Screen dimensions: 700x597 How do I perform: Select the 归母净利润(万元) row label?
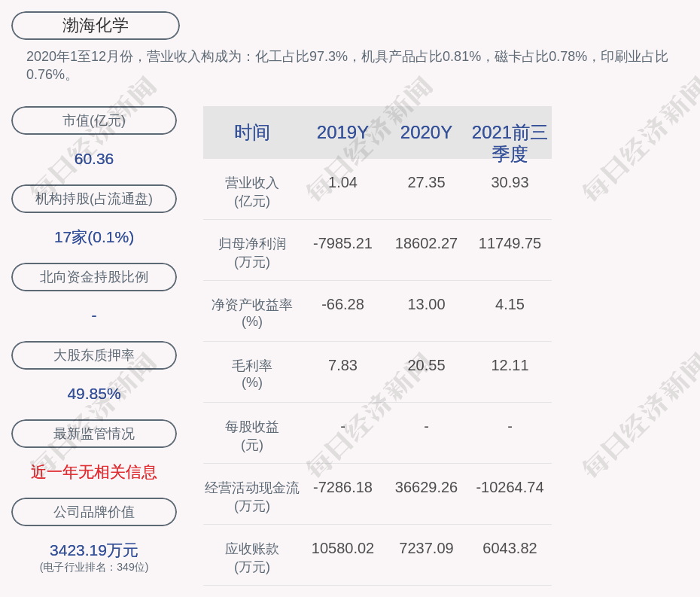(252, 253)
